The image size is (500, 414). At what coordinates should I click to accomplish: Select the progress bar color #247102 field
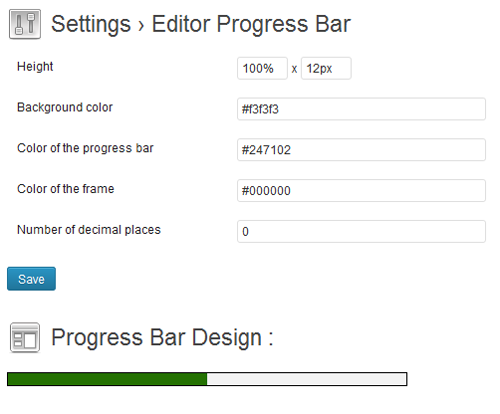[x=361, y=150]
